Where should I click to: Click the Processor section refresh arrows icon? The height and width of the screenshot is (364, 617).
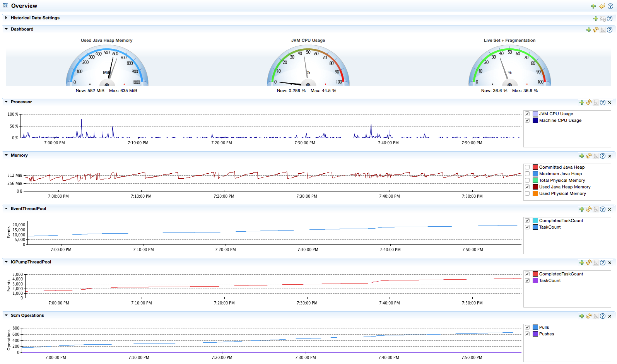point(589,103)
